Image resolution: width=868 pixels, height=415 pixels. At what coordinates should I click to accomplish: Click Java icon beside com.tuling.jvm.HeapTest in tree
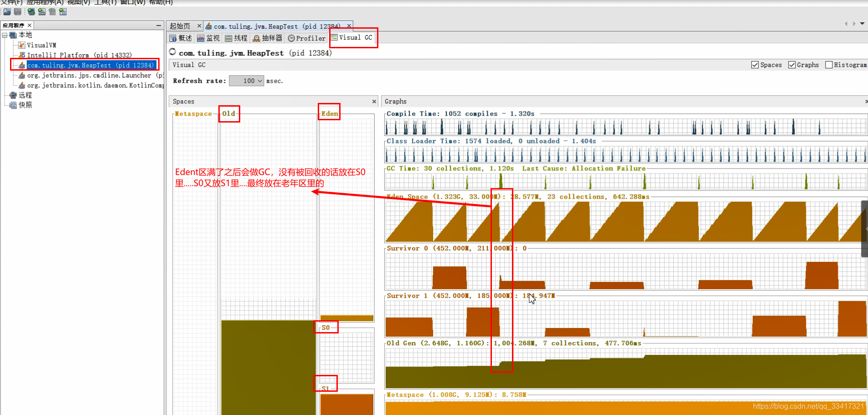pos(21,65)
